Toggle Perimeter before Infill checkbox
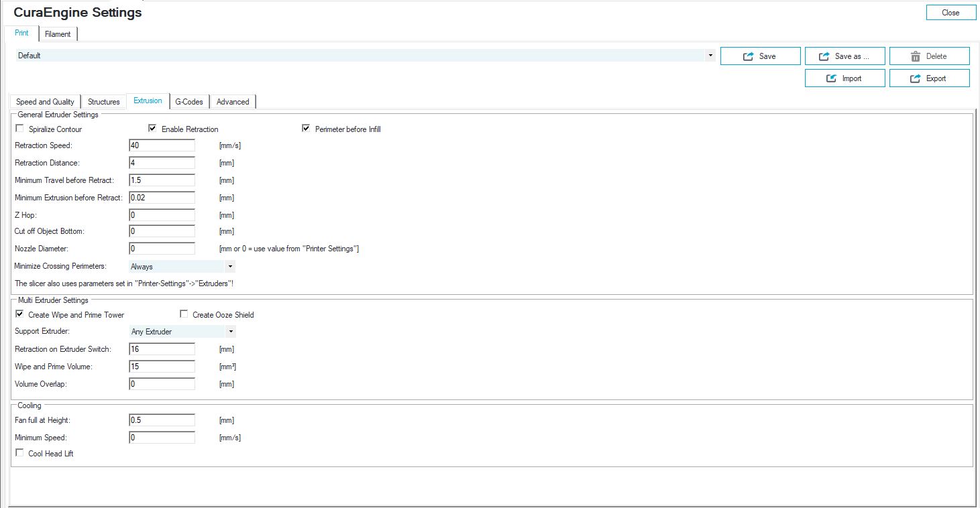This screenshot has height=508, width=980. click(307, 129)
